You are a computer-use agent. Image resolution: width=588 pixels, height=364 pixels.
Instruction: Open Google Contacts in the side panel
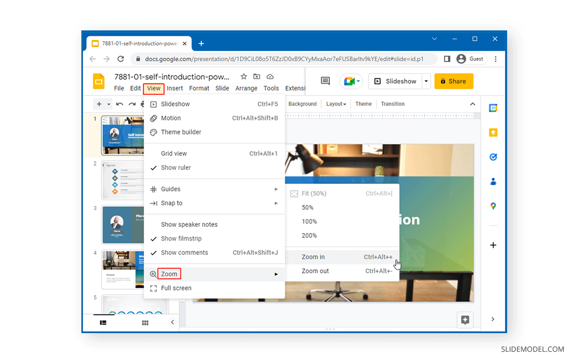click(x=493, y=181)
